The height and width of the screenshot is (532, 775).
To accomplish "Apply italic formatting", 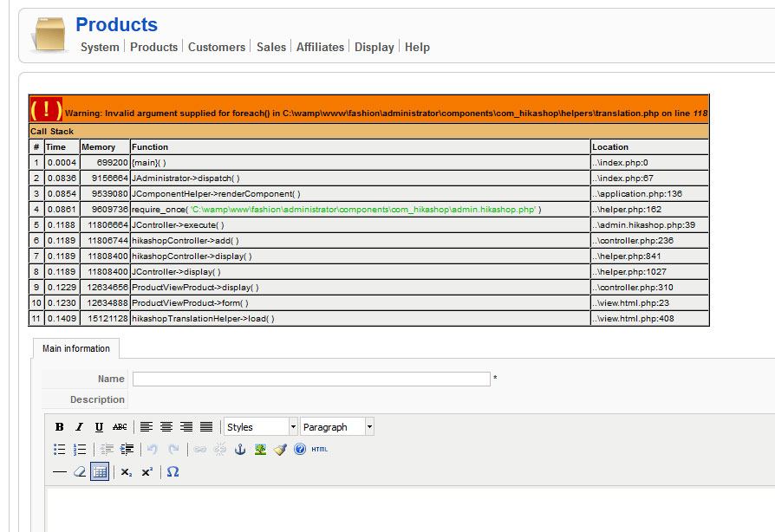I will click(79, 427).
